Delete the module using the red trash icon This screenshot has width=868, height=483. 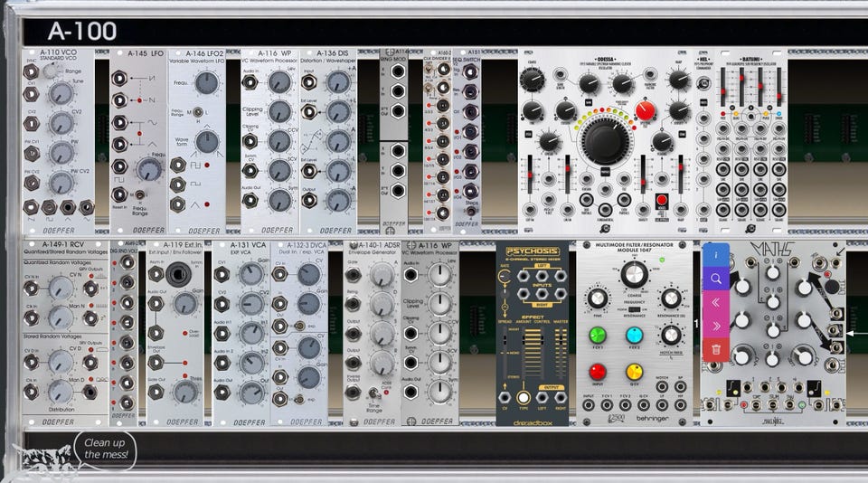715,350
